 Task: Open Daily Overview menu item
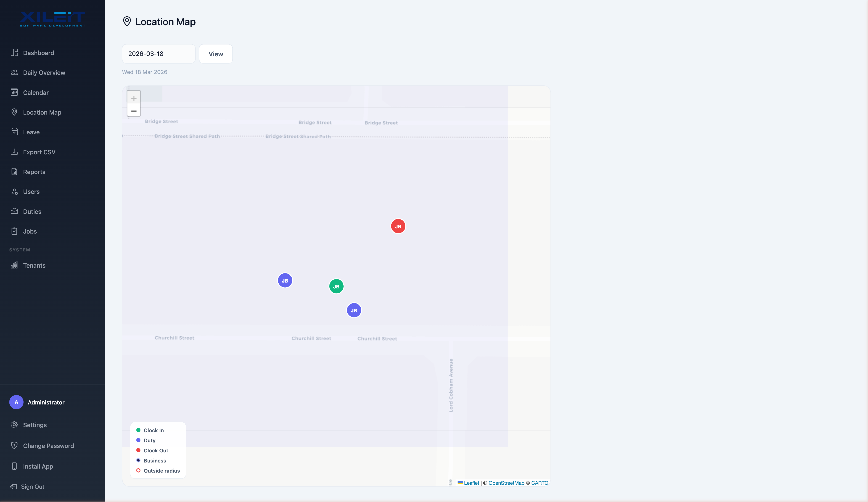(x=44, y=73)
